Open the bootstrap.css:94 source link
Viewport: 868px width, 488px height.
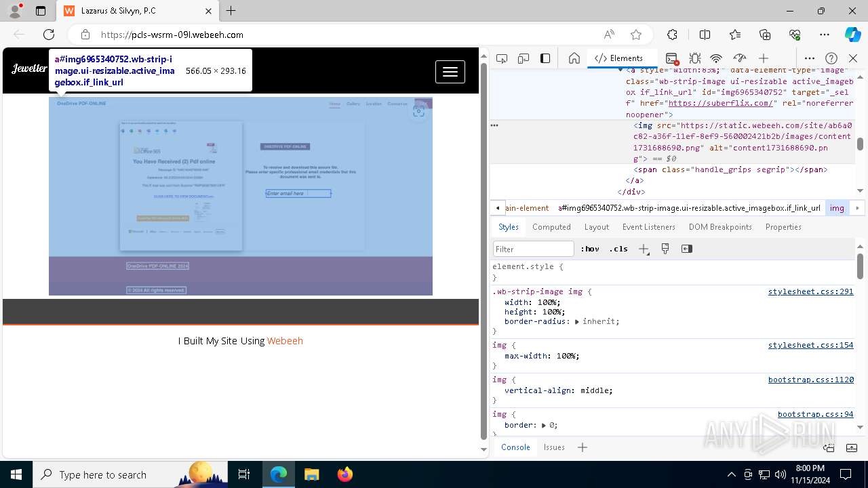click(815, 414)
